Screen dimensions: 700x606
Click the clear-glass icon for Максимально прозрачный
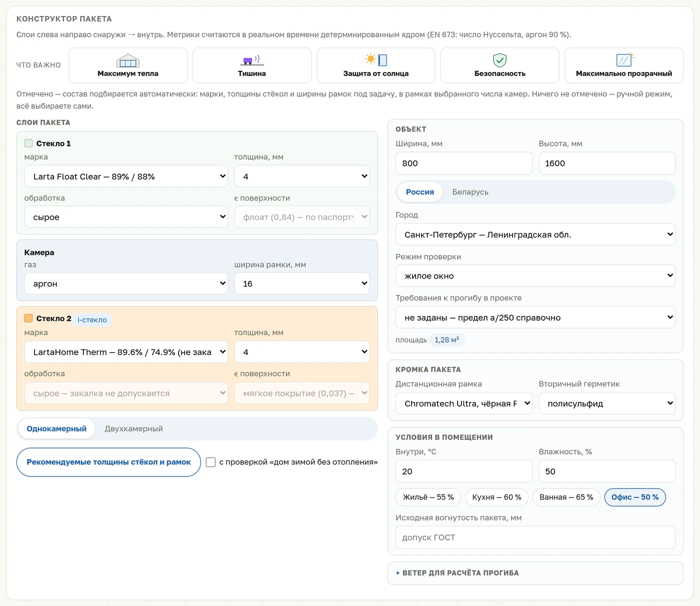point(624,60)
